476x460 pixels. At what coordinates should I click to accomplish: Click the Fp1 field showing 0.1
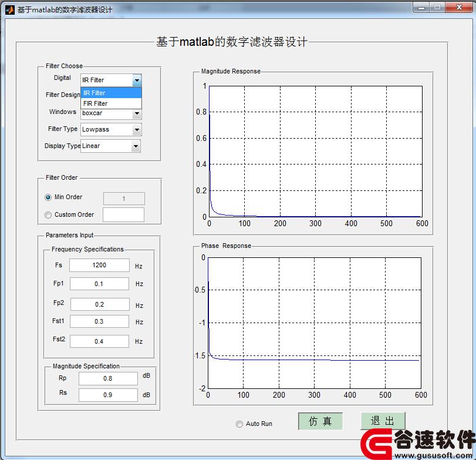pos(99,284)
